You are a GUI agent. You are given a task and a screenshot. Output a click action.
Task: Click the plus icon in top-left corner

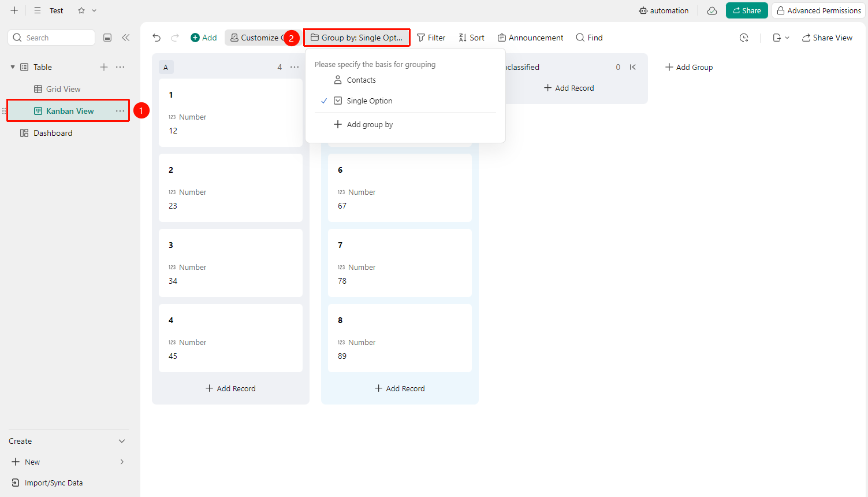point(14,10)
